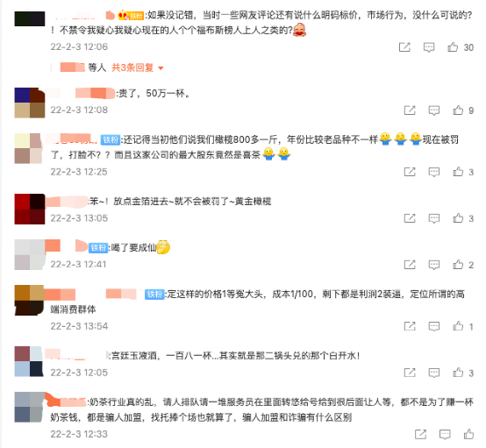
Task: Expand the '共3条回复' replies
Action: (x=132, y=68)
